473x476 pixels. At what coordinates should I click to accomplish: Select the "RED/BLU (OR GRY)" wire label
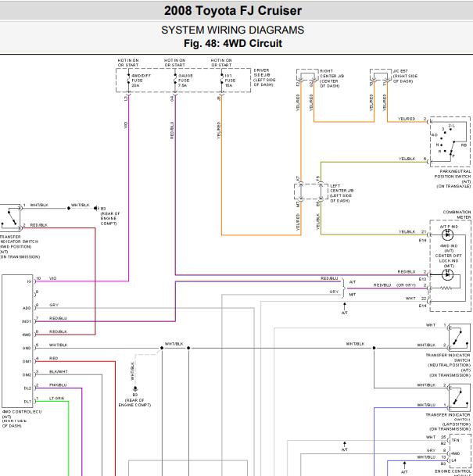pos(394,285)
